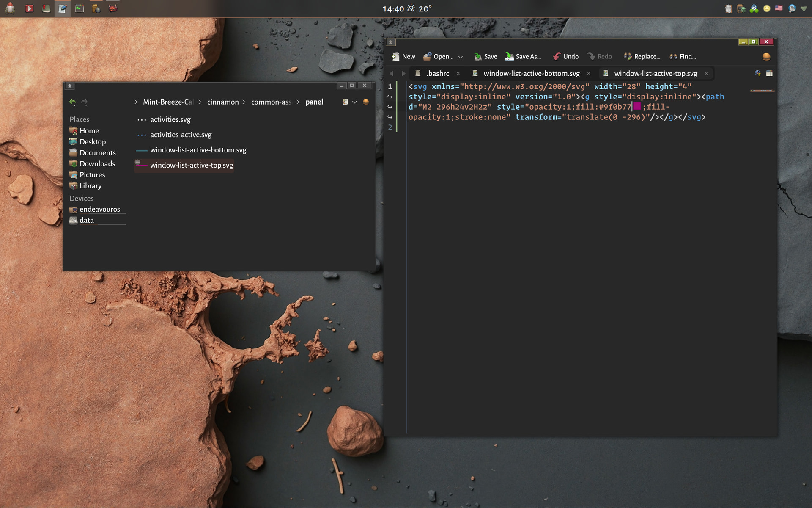The width and height of the screenshot is (812, 508).
Task: Click the Find binoculars icon
Action: pyautogui.click(x=673, y=56)
